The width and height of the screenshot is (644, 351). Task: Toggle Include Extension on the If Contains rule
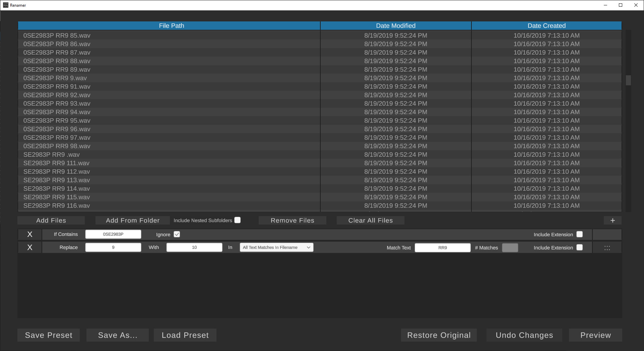[x=580, y=234]
